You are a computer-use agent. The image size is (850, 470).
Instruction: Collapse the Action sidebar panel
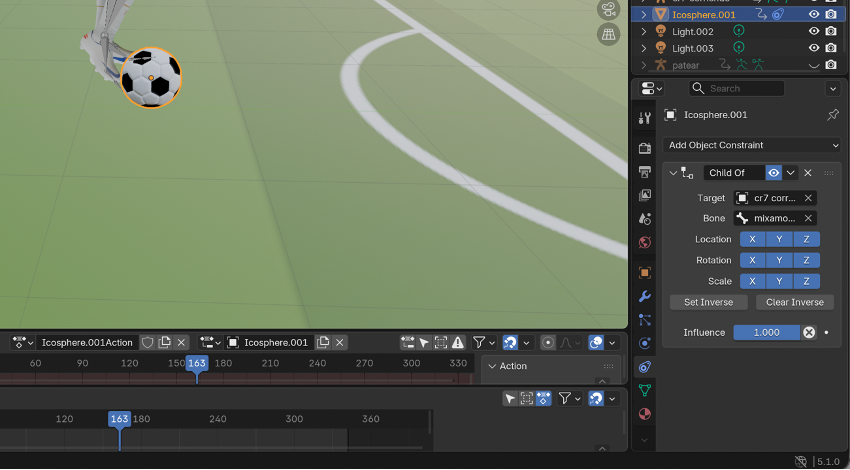tap(492, 366)
